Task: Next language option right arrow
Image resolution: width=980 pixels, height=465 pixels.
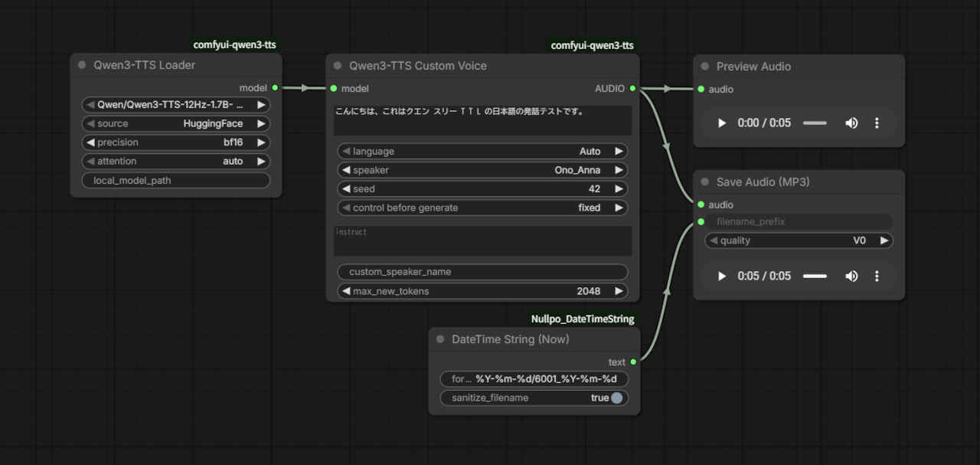Action: (x=619, y=152)
